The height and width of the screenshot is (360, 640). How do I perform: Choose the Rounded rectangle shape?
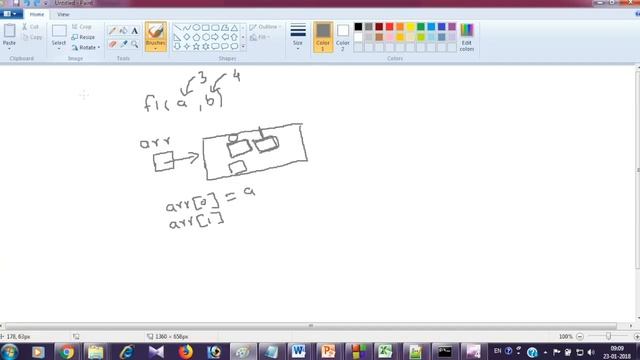click(215, 28)
